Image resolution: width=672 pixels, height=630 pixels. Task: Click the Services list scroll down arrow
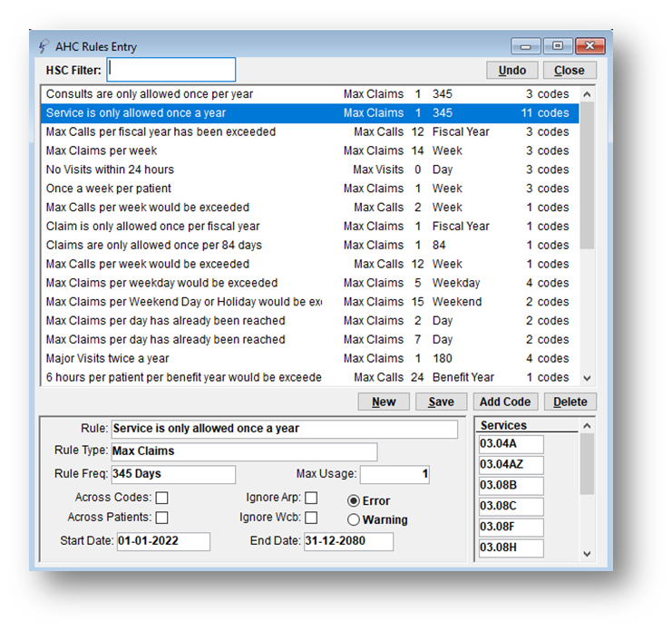tap(587, 554)
